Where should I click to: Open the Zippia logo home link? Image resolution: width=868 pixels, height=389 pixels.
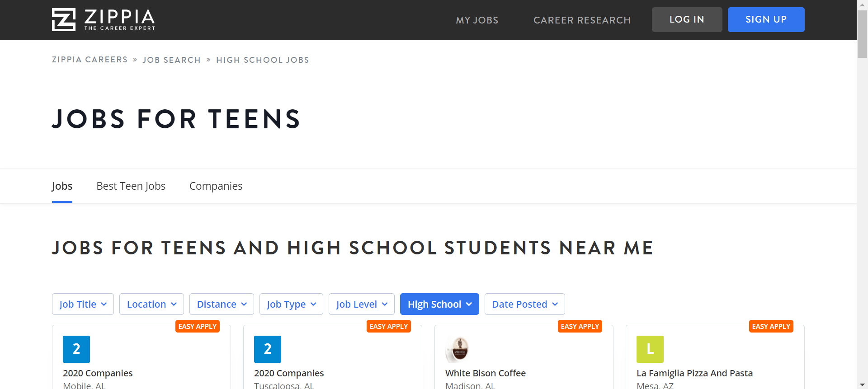[x=104, y=20]
